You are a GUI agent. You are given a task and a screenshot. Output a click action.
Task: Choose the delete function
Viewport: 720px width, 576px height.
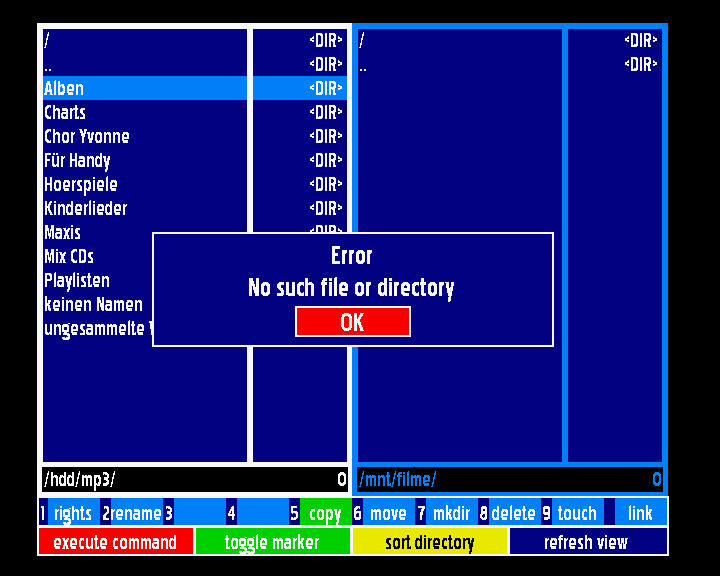(513, 513)
